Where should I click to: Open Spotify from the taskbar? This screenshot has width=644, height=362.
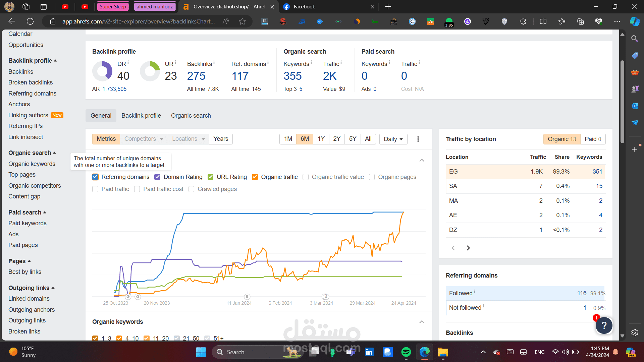pos(406,352)
